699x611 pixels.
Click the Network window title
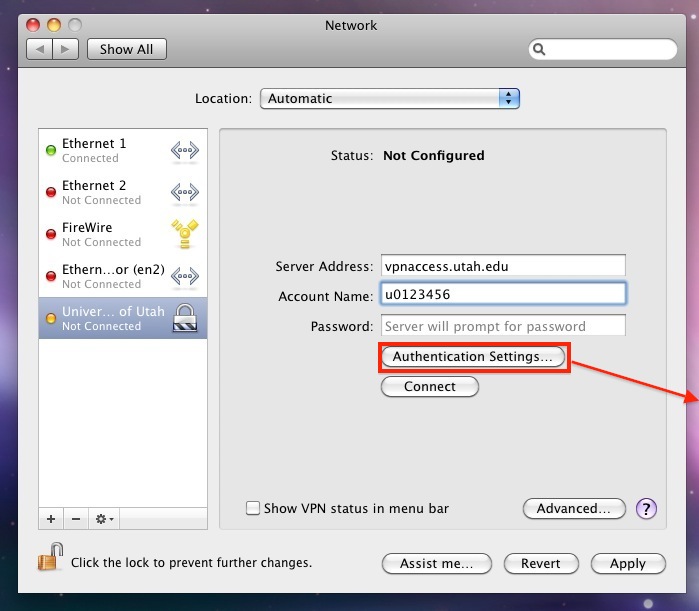click(351, 25)
